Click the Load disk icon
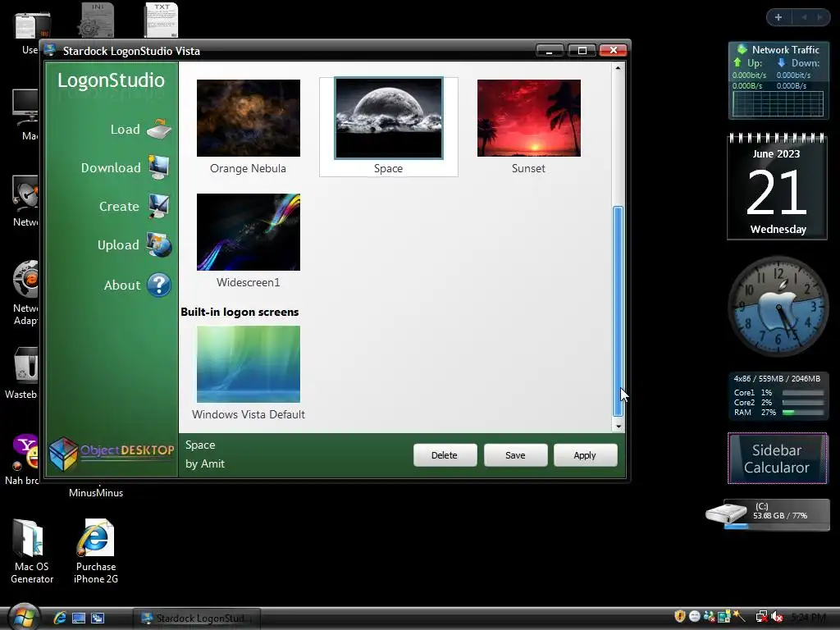This screenshot has height=630, width=840. click(159, 129)
